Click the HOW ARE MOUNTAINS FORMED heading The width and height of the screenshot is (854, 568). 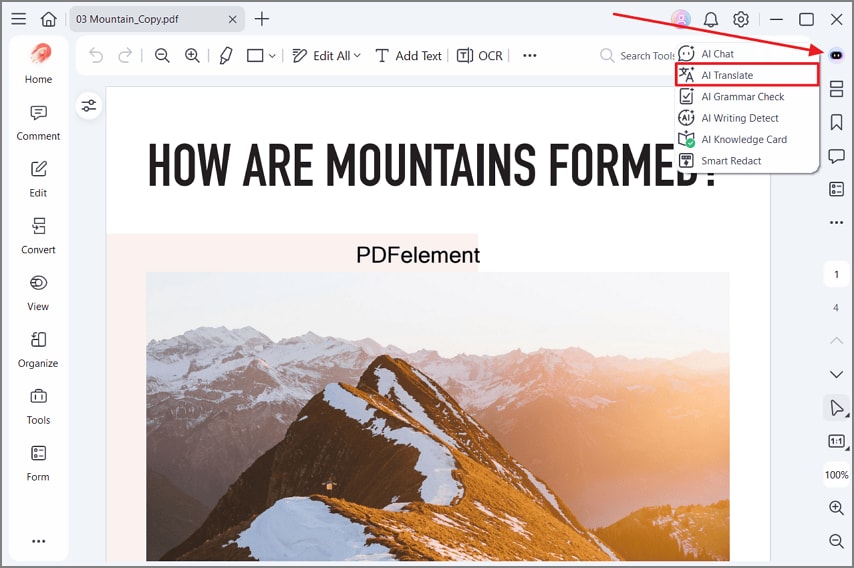coord(431,164)
